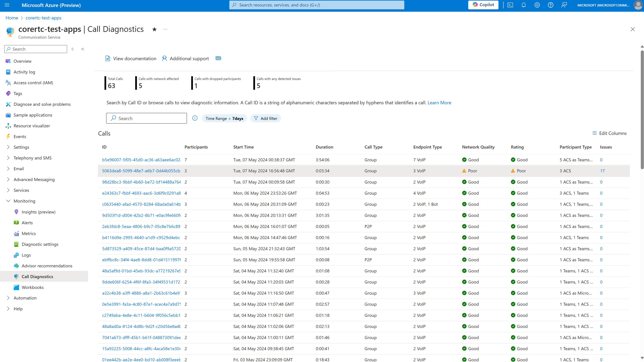Click the Call Diagnostics icon in sidebar
The width and height of the screenshot is (644, 362).
coord(16,276)
